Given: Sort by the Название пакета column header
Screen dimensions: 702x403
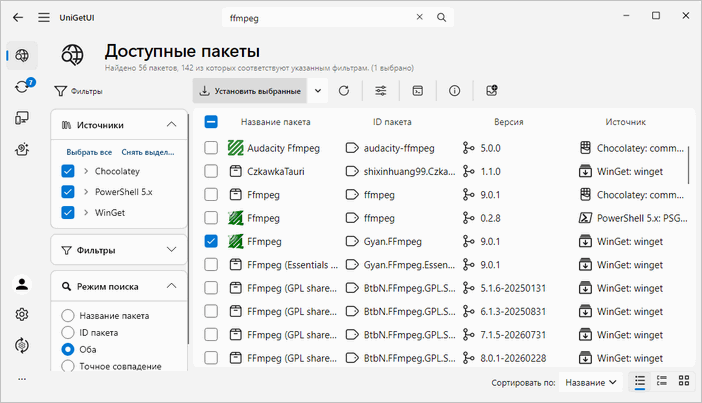Looking at the screenshot, I should click(x=275, y=122).
